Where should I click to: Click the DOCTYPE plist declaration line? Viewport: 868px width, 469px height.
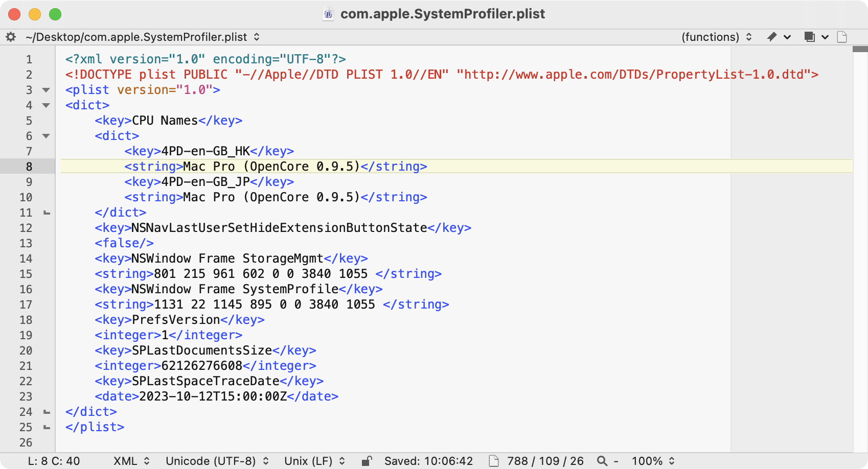pos(442,75)
